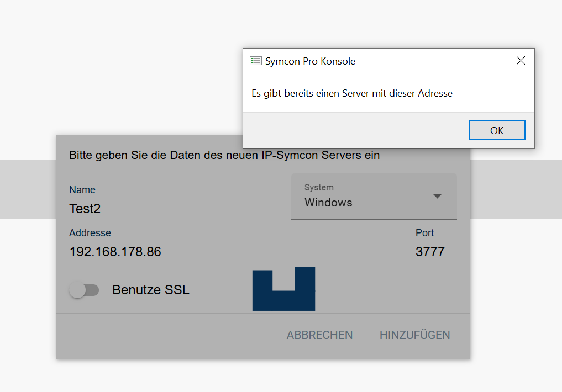562x392 pixels.
Task: Confirm the error dialog with OK
Action: [x=497, y=130]
